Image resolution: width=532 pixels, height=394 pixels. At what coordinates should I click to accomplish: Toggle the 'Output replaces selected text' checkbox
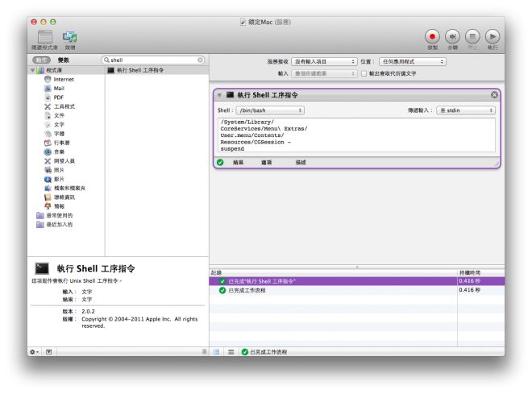coord(364,73)
